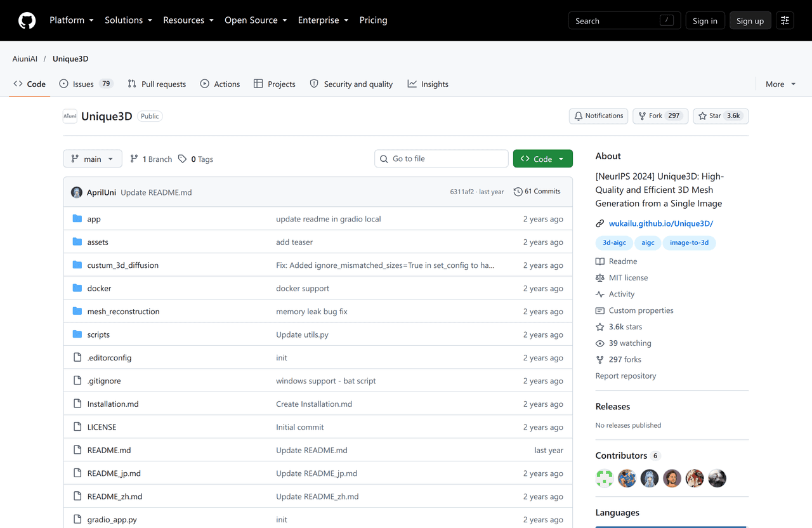Open the mesh_reconstruction folder
Viewport: 812px width, 528px height.
pyautogui.click(x=123, y=312)
